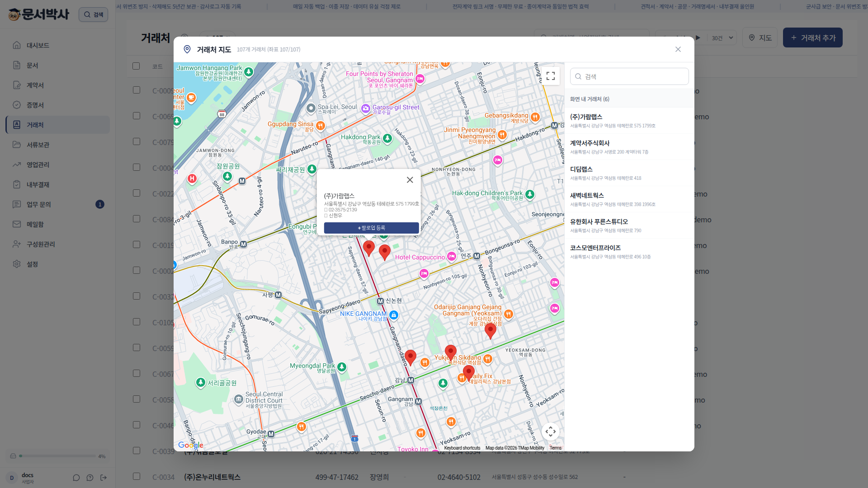
Task: Click the red marker on Yukjeon Sikdang label
Action: coord(451,352)
